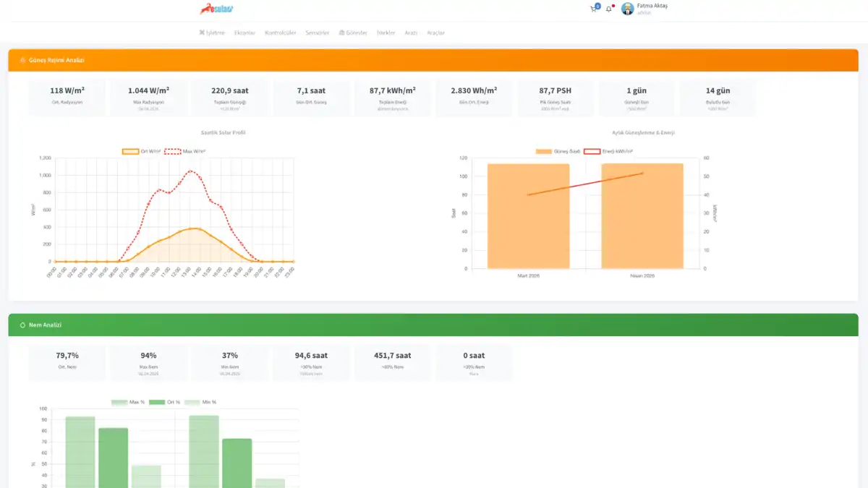This screenshot has height=488, width=868.
Task: Toggle Güneş Saati legend in monthly chart
Action: pos(558,151)
